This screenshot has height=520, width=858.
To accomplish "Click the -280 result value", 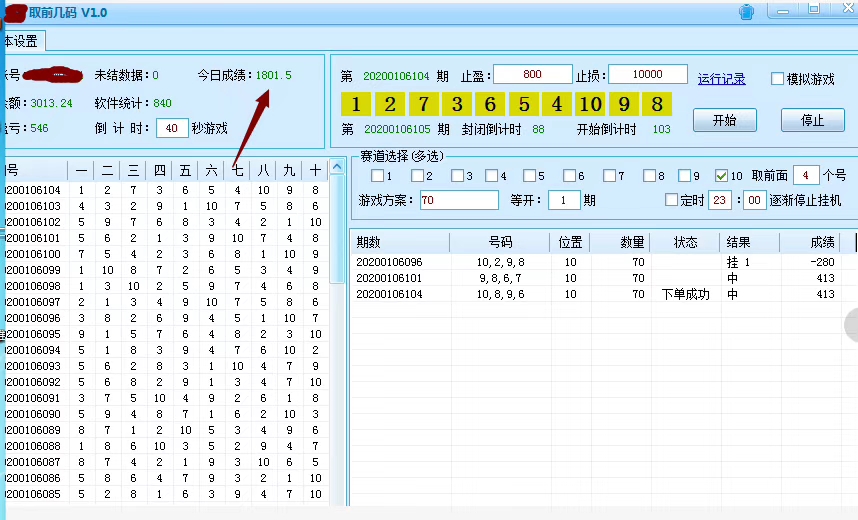I will click(x=822, y=262).
